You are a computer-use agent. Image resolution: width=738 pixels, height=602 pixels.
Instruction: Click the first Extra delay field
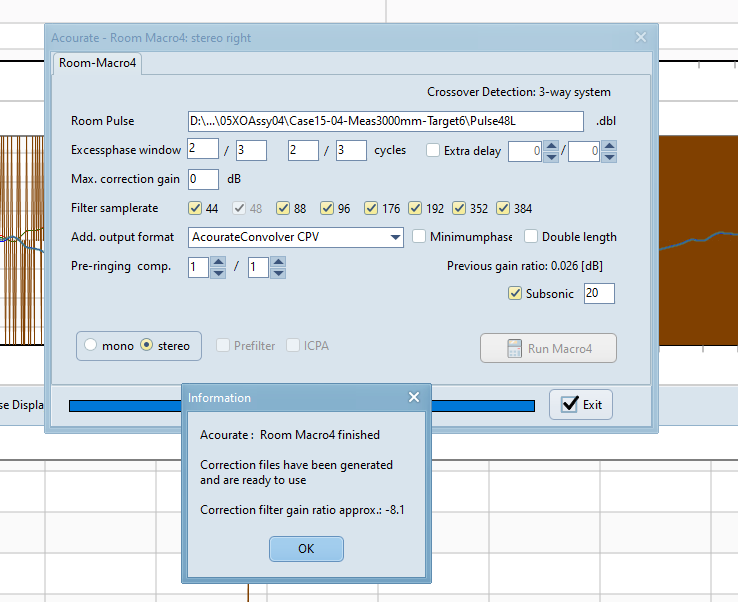pos(525,152)
